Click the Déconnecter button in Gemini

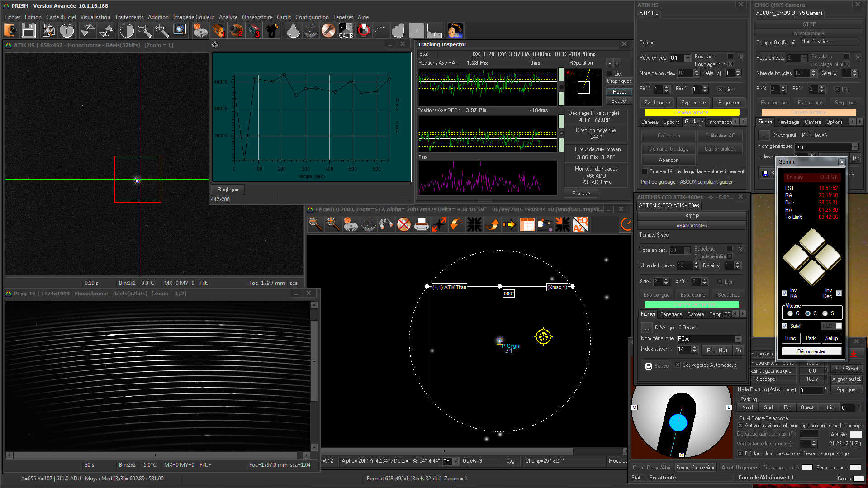tap(811, 351)
